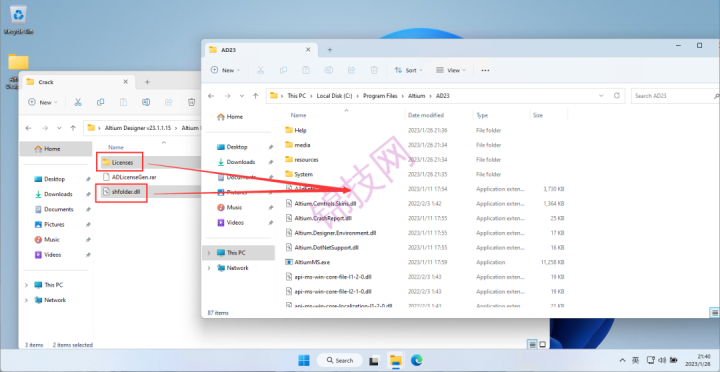Open Windows Start menu
This screenshot has height=372, width=720.
(x=304, y=361)
